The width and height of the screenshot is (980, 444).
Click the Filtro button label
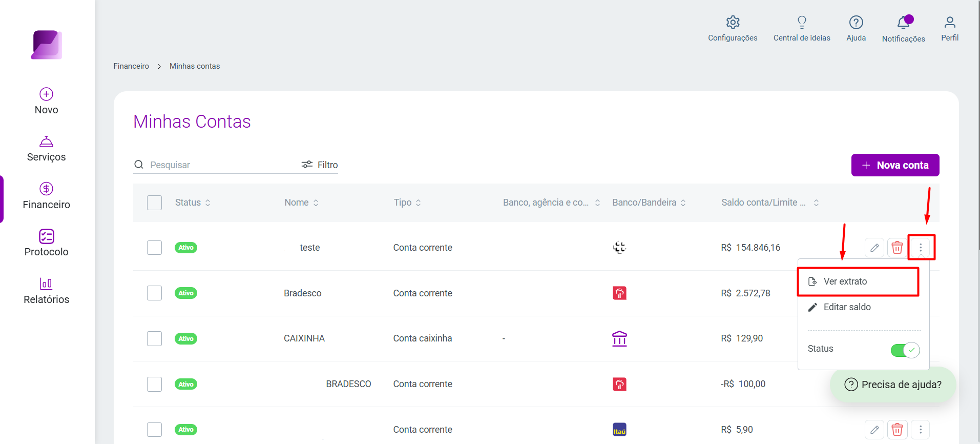tap(327, 165)
